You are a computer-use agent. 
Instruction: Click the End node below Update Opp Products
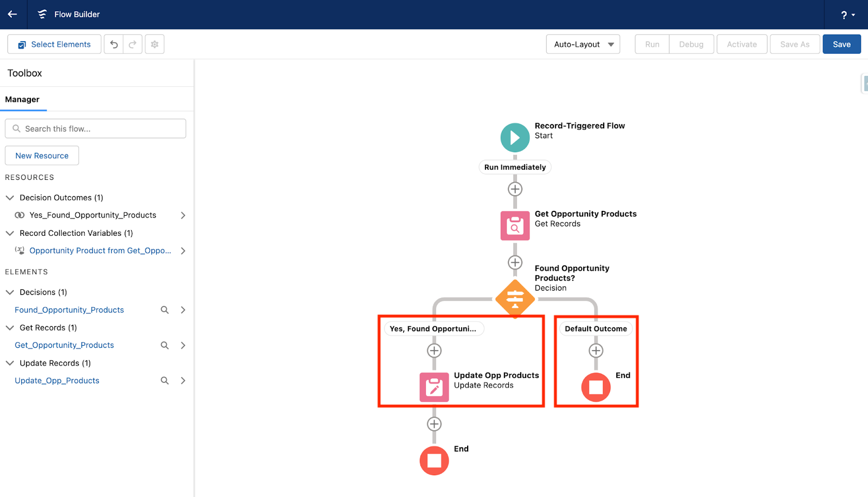point(433,460)
